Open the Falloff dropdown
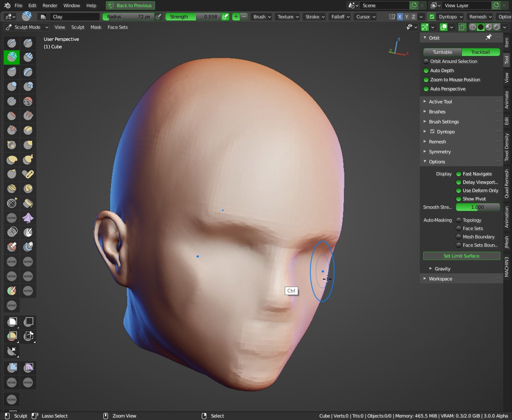512x420 pixels. (340, 17)
